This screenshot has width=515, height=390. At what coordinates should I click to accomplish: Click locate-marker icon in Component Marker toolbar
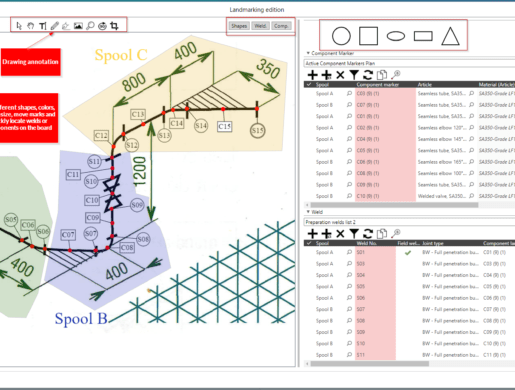pyautogui.click(x=396, y=75)
